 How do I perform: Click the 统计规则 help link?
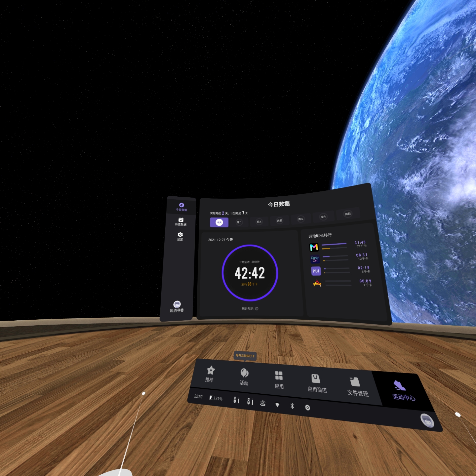[250, 309]
